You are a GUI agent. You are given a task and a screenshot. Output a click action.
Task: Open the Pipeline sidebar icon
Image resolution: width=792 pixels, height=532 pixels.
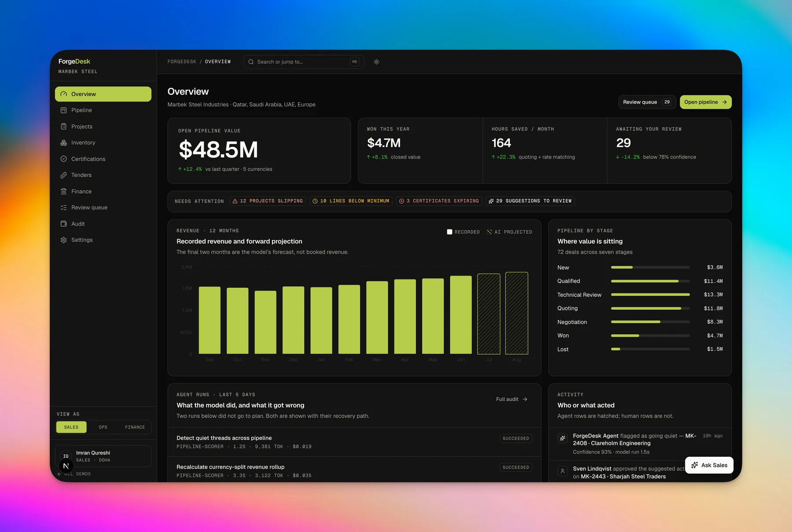[63, 110]
